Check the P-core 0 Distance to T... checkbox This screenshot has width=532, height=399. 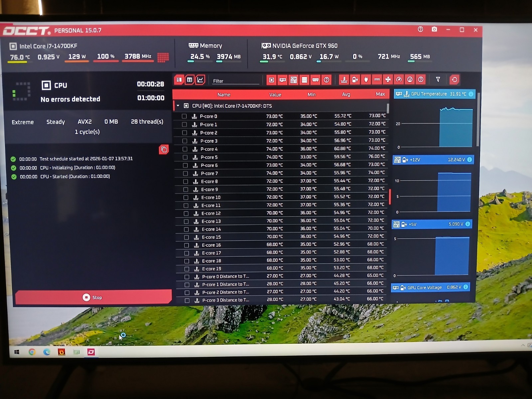point(187,277)
